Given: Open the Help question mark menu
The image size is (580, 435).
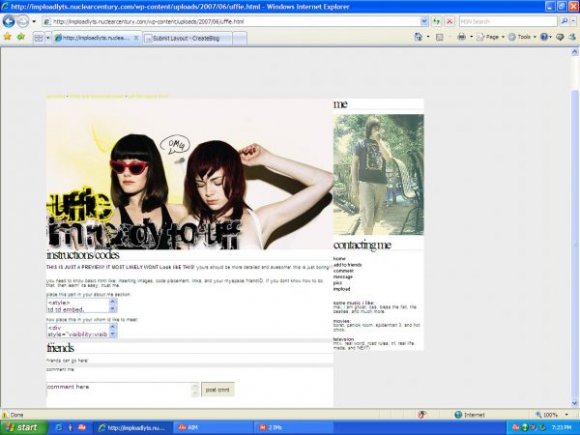Looking at the screenshot, I should (546, 37).
